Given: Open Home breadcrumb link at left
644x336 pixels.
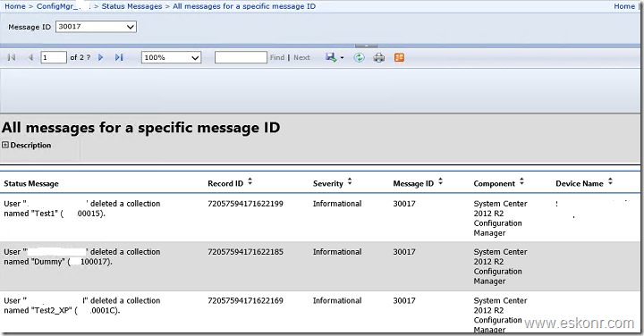Looking at the screenshot, I should pos(15,6).
